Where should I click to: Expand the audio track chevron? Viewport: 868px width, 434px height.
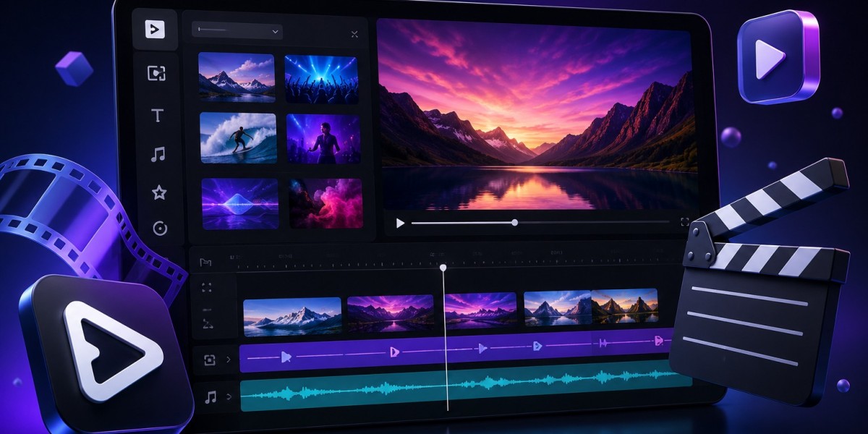point(229,396)
